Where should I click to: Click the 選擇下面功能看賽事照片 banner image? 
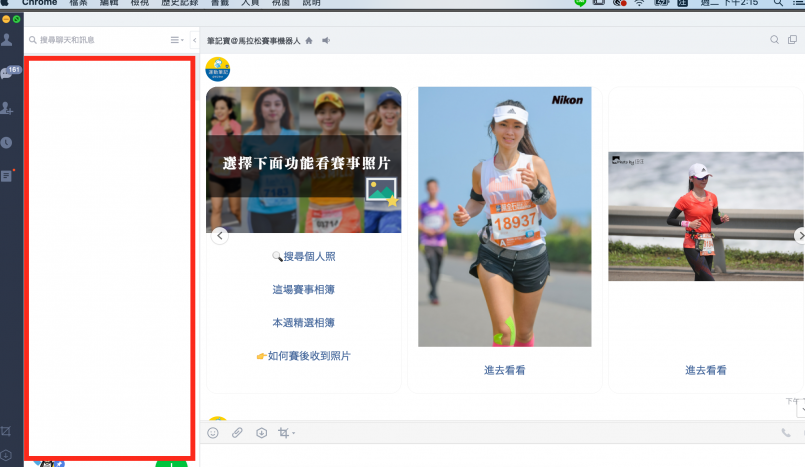(x=303, y=160)
